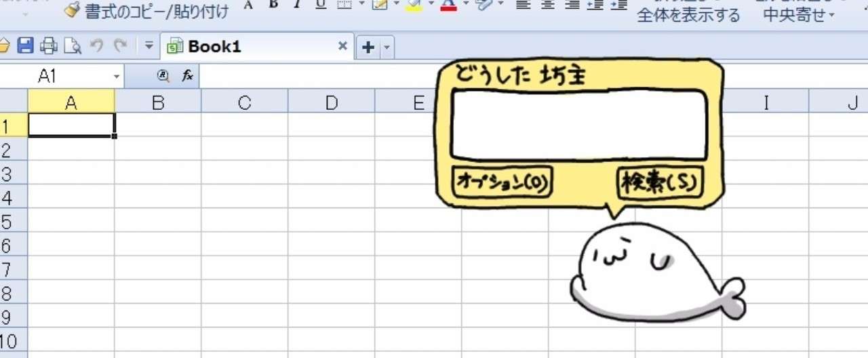868x358 pixels.
Task: Toggle underline text formatting
Action: pyautogui.click(x=321, y=4)
